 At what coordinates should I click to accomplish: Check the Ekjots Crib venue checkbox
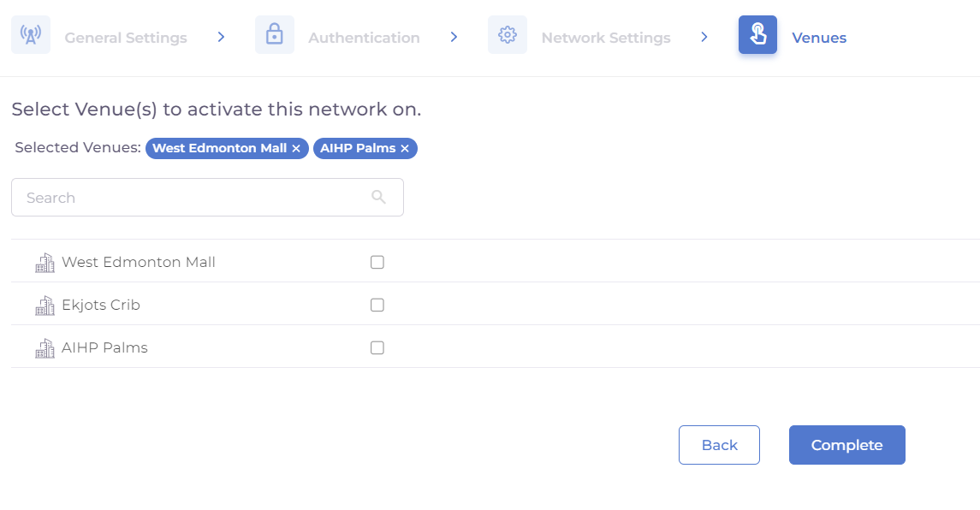377,305
